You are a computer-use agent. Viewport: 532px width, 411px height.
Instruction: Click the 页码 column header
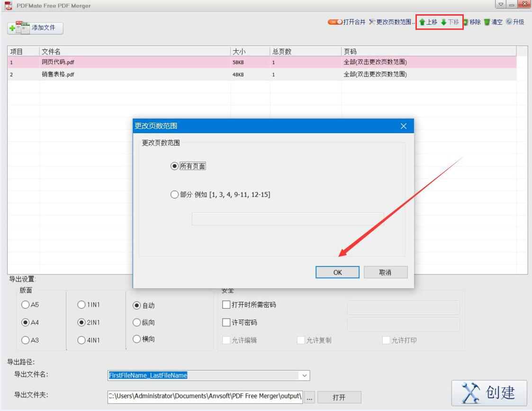(429, 51)
